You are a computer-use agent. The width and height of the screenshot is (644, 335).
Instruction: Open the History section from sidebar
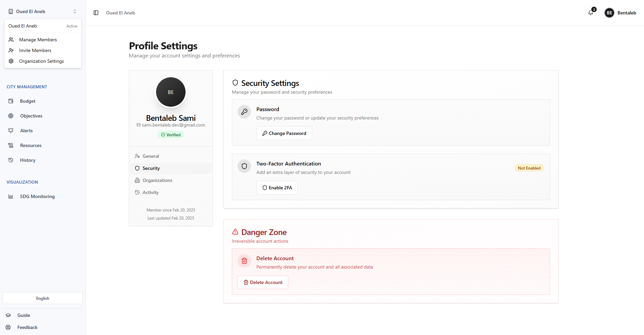(28, 160)
